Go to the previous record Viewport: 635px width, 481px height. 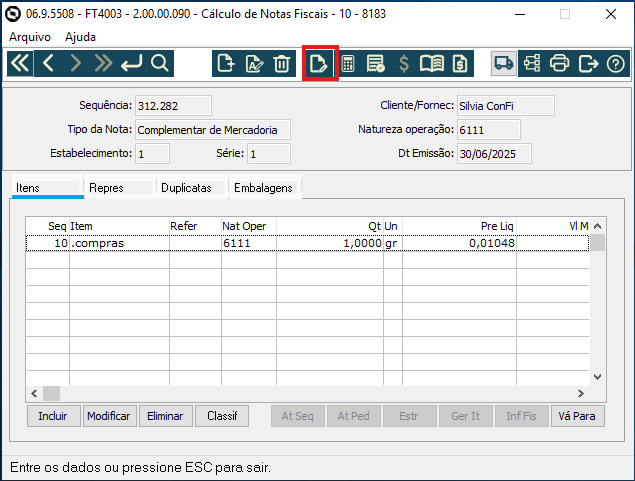(x=48, y=64)
